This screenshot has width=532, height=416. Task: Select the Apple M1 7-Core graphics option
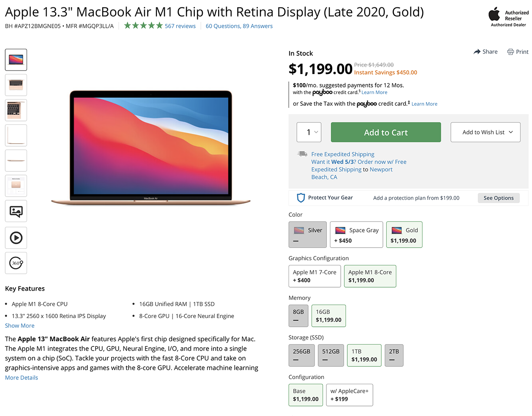click(x=314, y=276)
